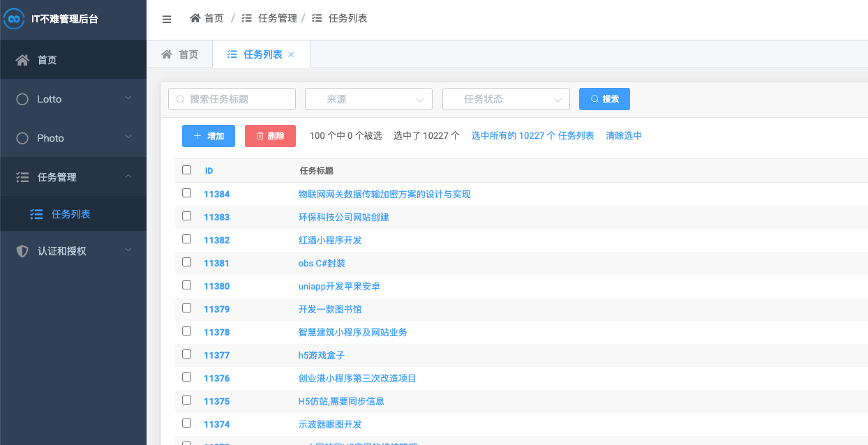
Task: Expand the Lotto sidebar menu
Action: click(x=73, y=99)
